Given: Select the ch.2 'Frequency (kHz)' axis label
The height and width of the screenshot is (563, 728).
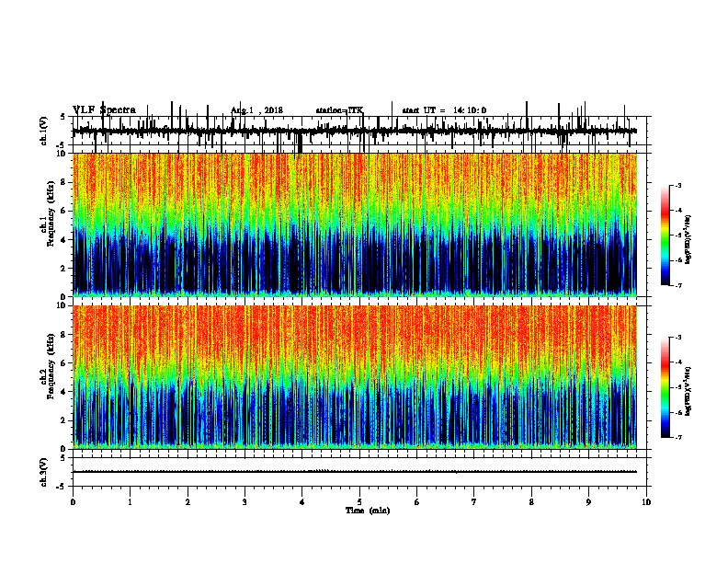Looking at the screenshot, I should 51,366.
